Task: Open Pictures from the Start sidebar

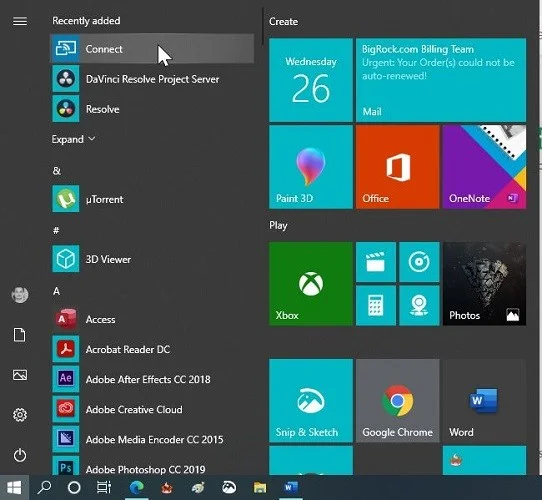Action: point(20,375)
